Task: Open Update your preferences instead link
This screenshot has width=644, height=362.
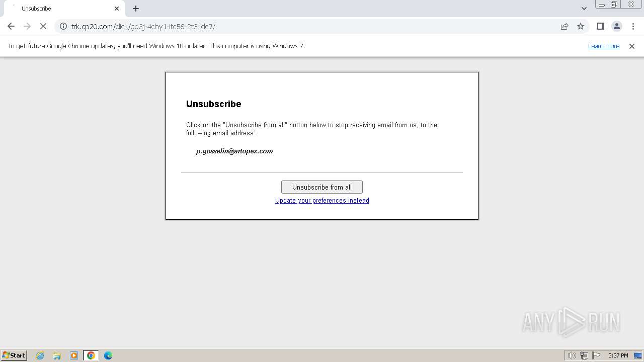Action: pyautogui.click(x=322, y=200)
